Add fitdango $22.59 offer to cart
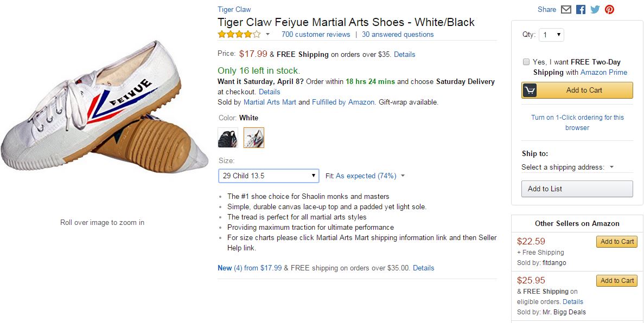Image resolution: width=644 pixels, height=323 pixels. pyautogui.click(x=617, y=242)
